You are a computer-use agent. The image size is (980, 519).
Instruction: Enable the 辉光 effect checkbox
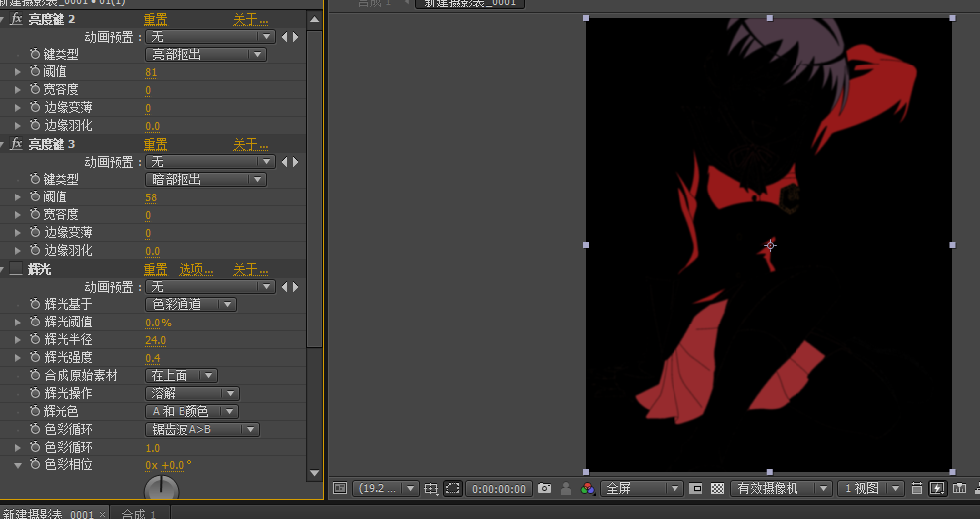[x=16, y=269]
